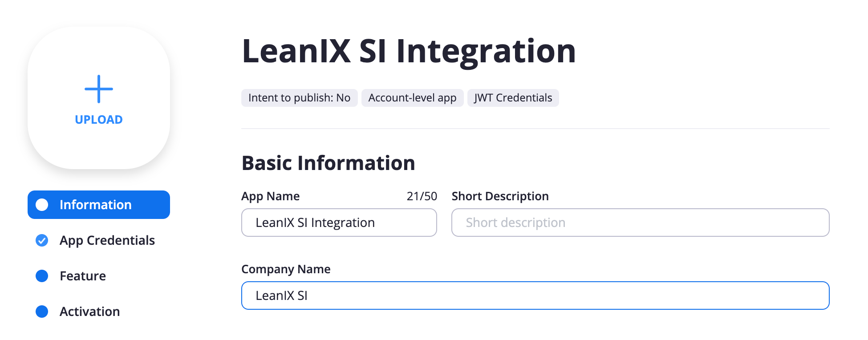Open the Information section
The height and width of the screenshot is (340, 868).
pos(99,205)
